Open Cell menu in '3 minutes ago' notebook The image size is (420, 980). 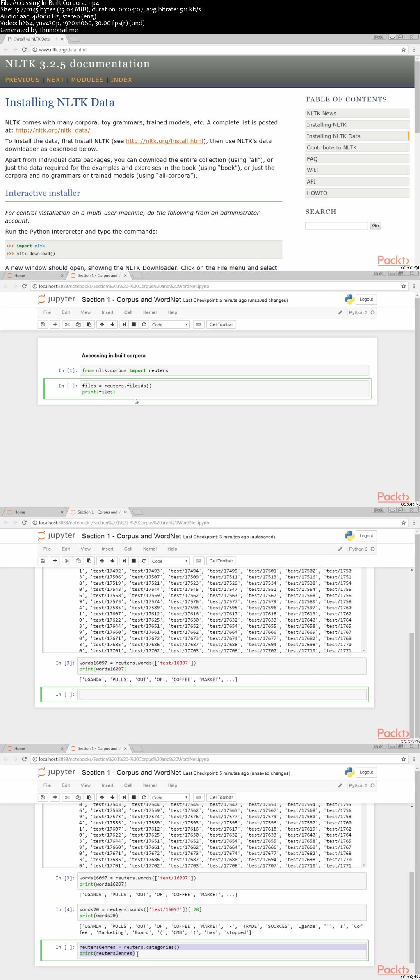pos(128,549)
